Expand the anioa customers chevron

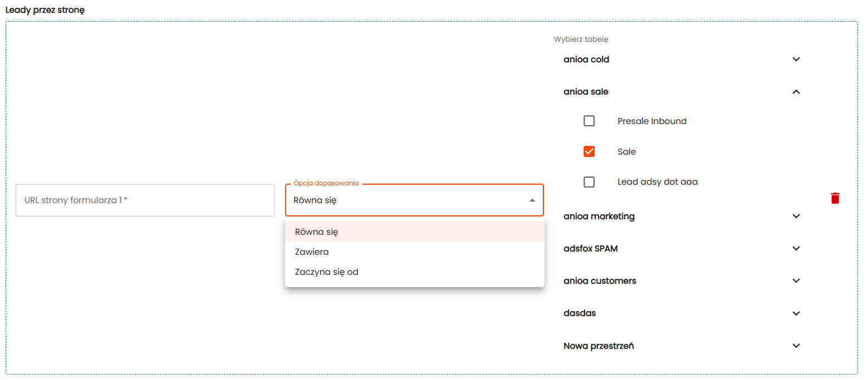tap(796, 281)
